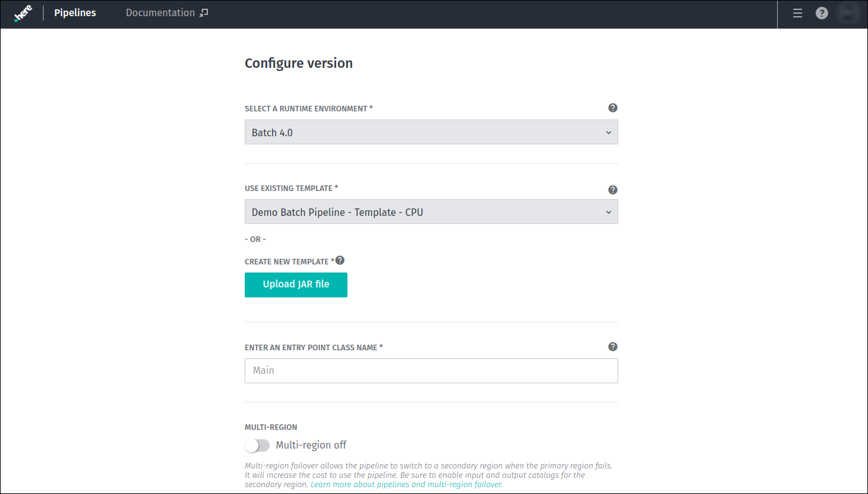Screen dimensions: 868x494
Task: Open the hamburger menu icon
Action: pos(798,12)
